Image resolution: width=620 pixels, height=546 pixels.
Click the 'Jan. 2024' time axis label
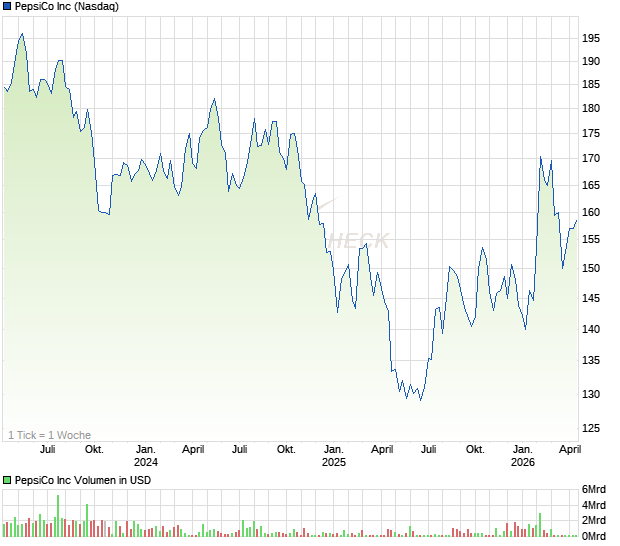[146, 456]
